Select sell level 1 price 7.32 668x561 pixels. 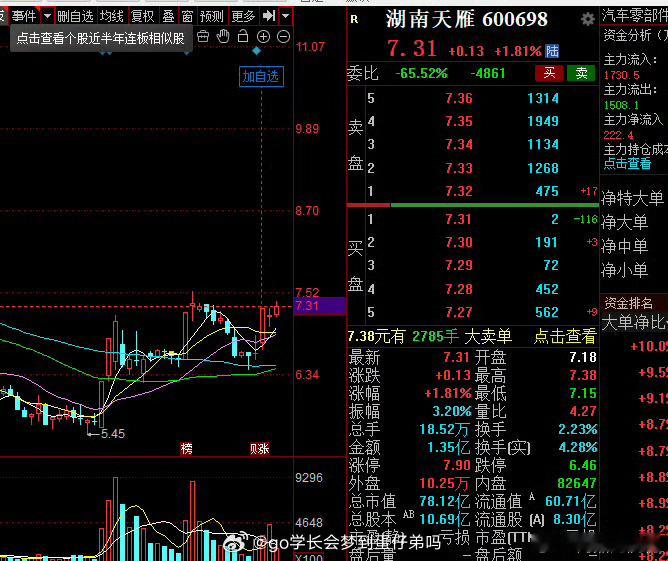click(x=459, y=191)
